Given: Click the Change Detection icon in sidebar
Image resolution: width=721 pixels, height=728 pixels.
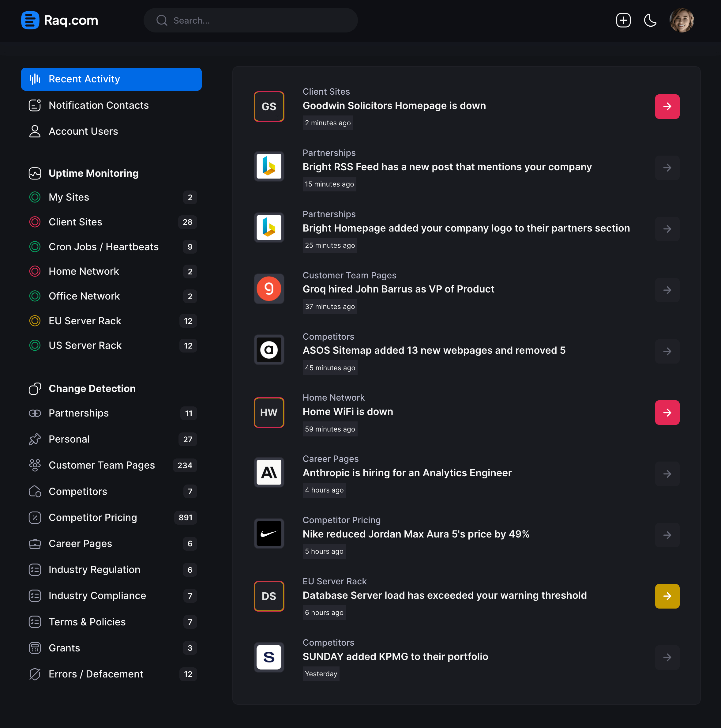Looking at the screenshot, I should coord(35,388).
